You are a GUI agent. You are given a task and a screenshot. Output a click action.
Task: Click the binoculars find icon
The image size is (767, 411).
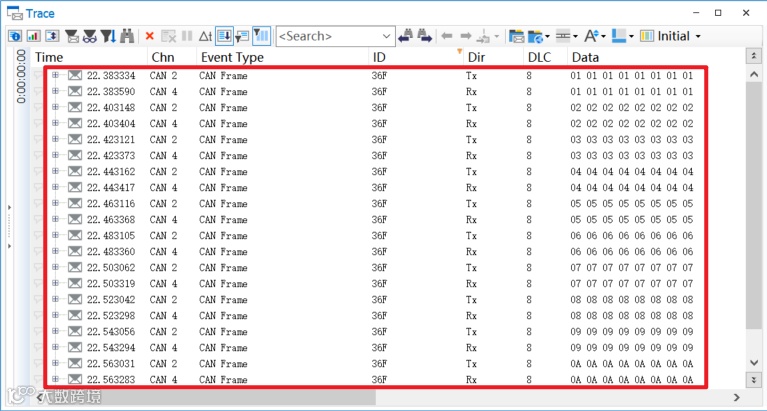[127, 36]
